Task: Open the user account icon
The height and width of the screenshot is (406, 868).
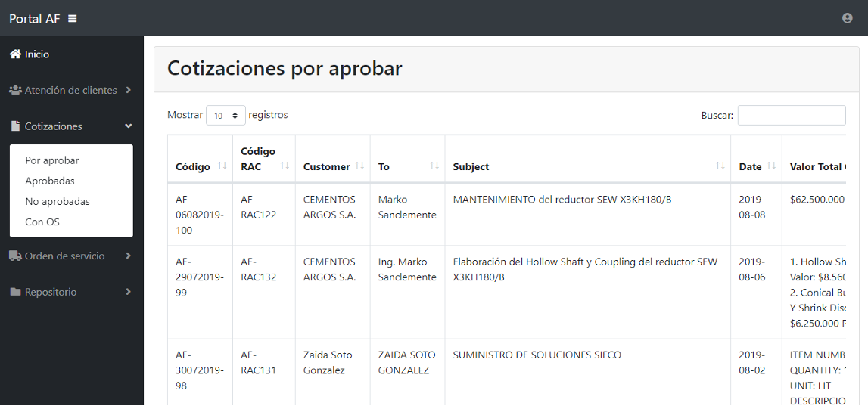Action: coord(848,18)
